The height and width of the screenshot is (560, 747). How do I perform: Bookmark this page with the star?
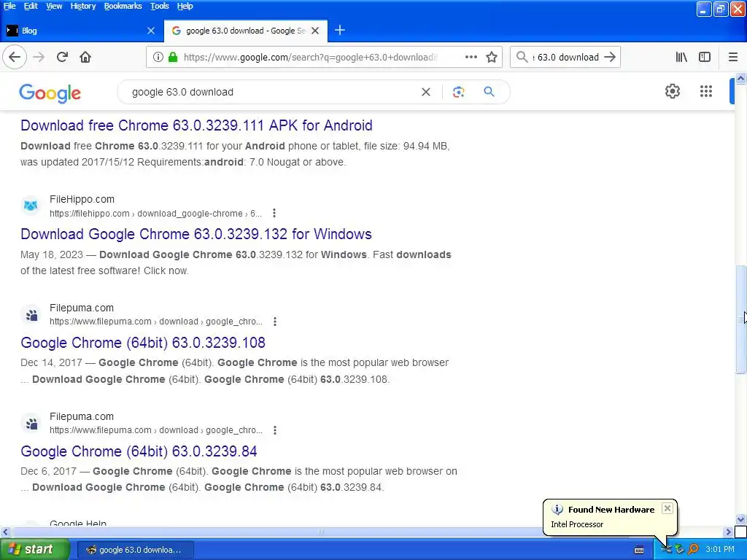click(492, 57)
